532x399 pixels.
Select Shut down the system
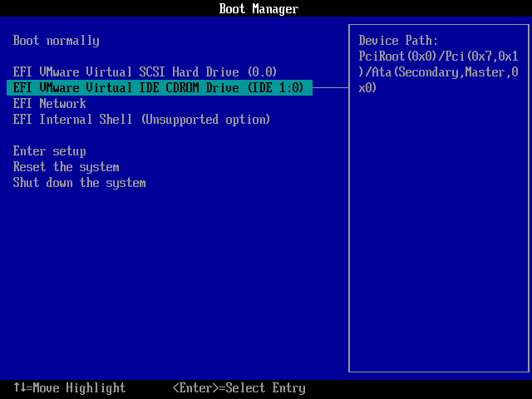(80, 183)
